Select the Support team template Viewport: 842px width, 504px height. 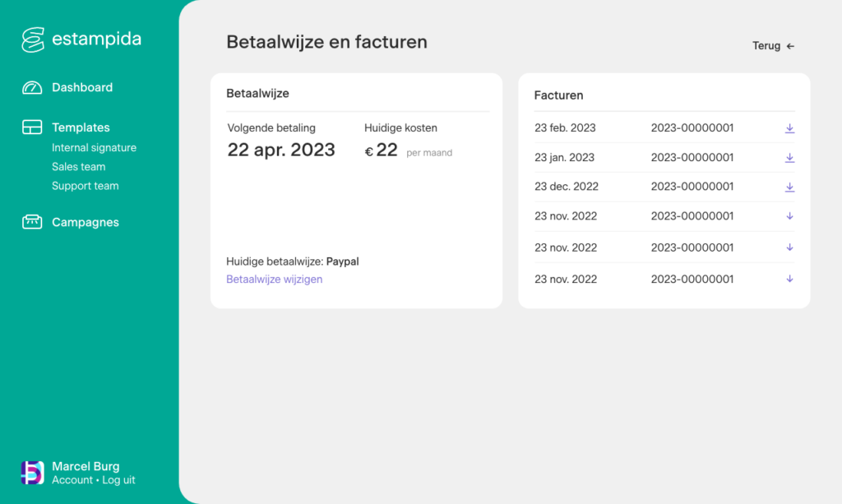pyautogui.click(x=86, y=186)
